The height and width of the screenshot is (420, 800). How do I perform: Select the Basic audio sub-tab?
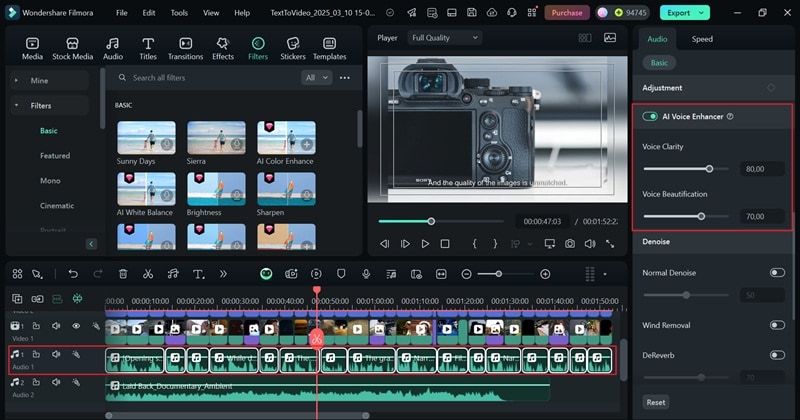659,63
